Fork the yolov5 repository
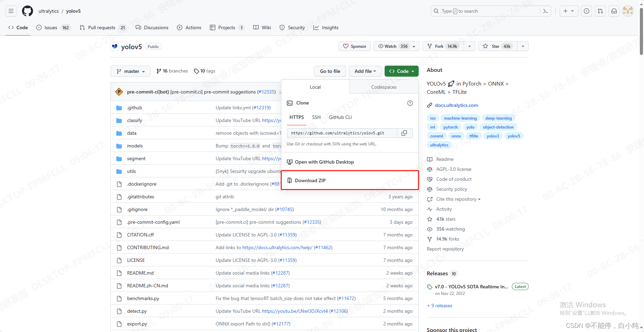The height and width of the screenshot is (332, 644). 443,46
